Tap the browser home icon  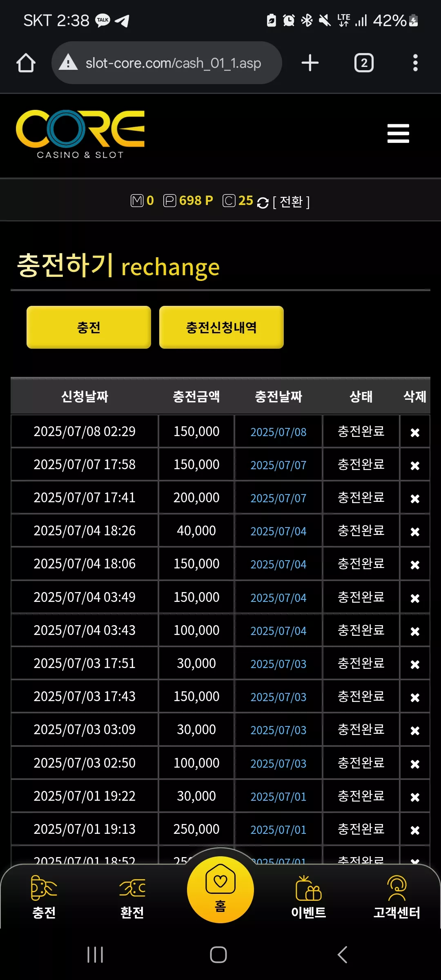pyautogui.click(x=26, y=63)
